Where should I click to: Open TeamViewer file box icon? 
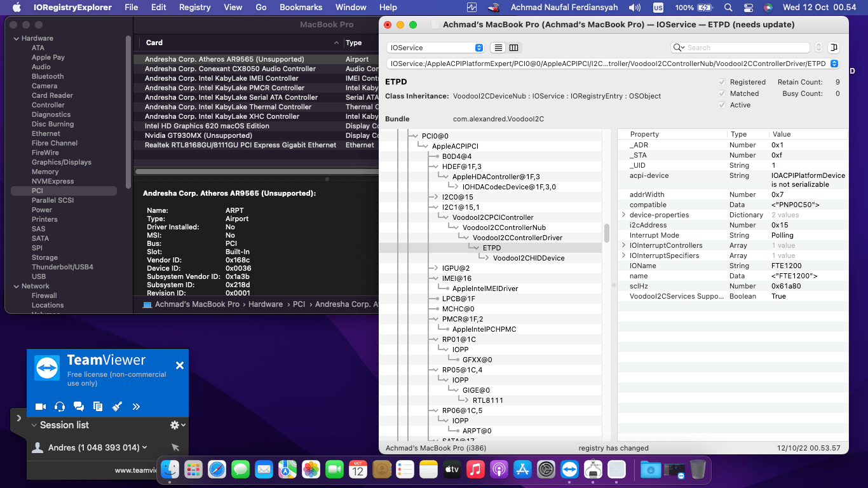[98, 407]
